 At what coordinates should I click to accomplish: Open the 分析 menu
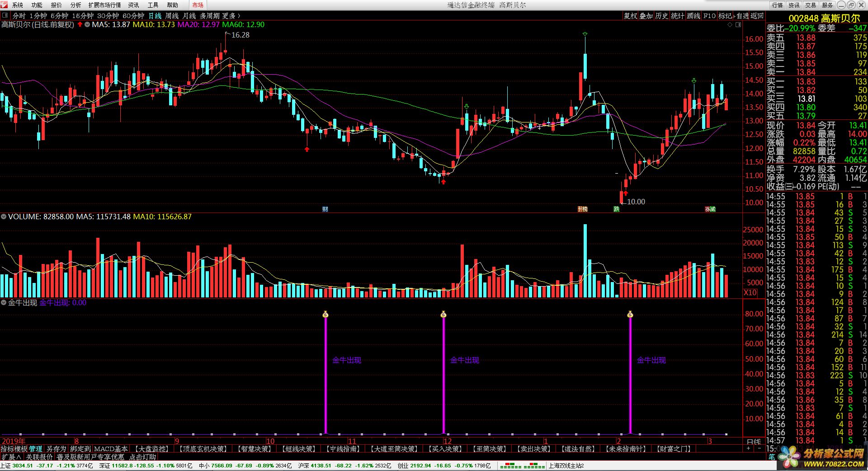coord(75,5)
